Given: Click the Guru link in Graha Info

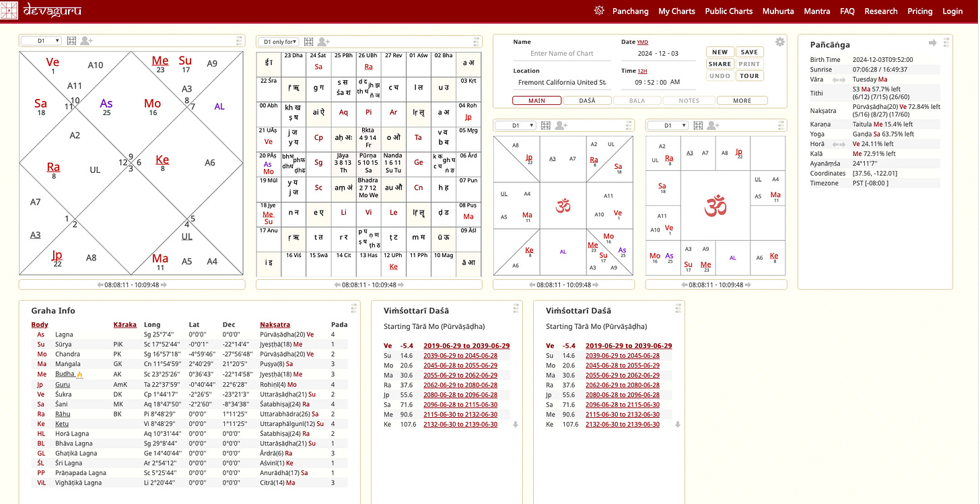Looking at the screenshot, I should pyautogui.click(x=62, y=384).
